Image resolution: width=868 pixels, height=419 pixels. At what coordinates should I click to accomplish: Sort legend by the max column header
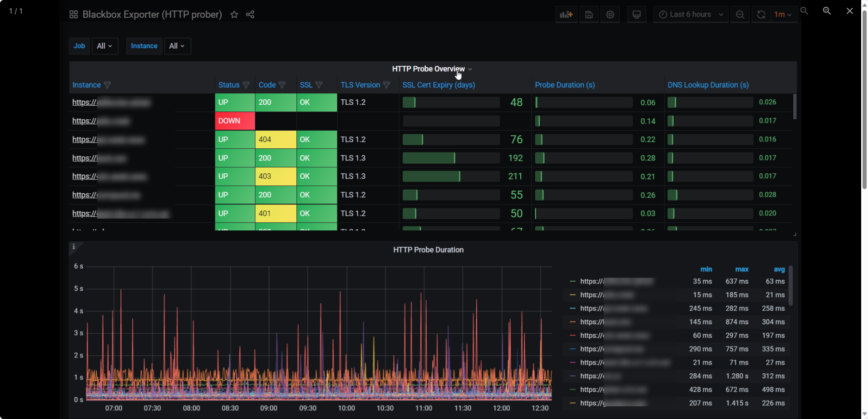(742, 269)
